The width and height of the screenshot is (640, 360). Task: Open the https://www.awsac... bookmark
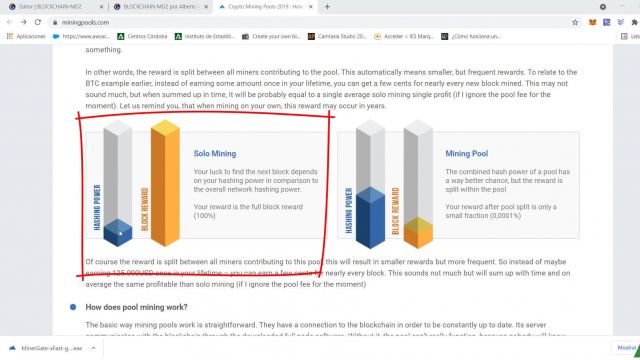[x=81, y=36]
